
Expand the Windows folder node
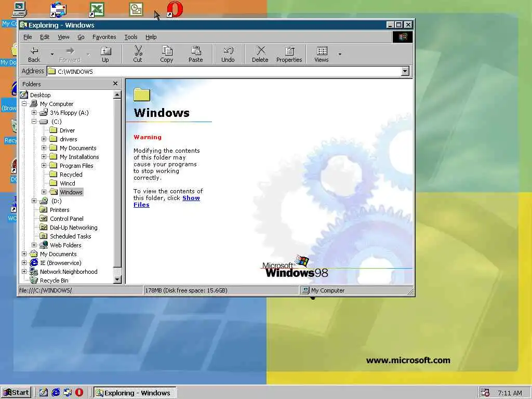click(x=44, y=192)
